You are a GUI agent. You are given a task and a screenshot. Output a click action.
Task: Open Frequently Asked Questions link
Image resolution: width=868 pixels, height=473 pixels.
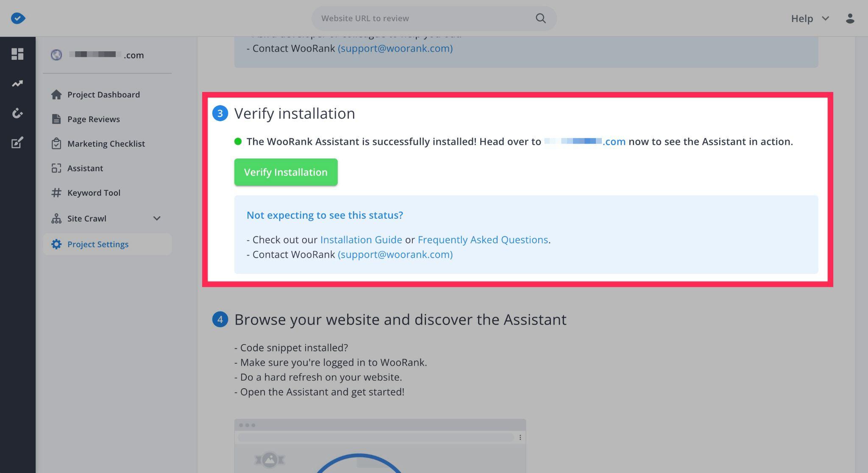click(x=483, y=239)
